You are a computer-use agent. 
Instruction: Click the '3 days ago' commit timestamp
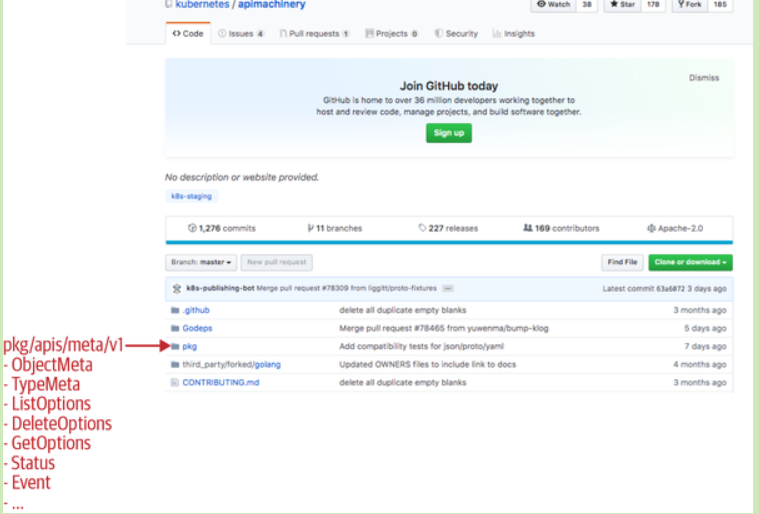(x=707, y=289)
